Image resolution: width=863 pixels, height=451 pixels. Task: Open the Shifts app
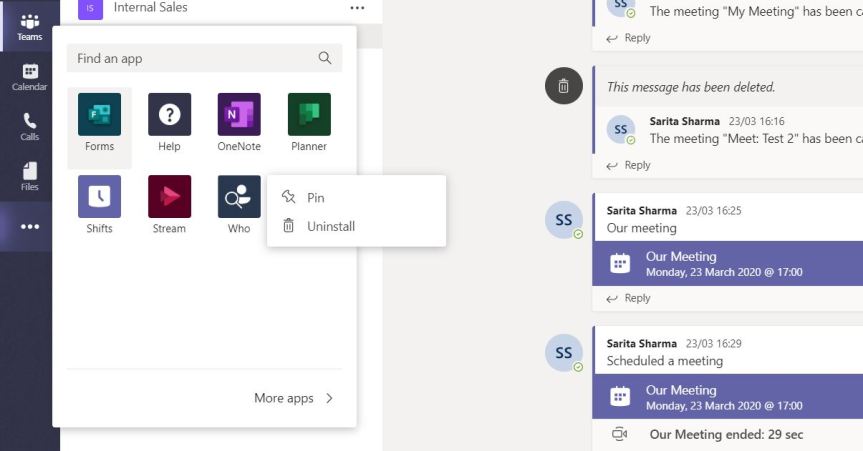click(x=99, y=197)
